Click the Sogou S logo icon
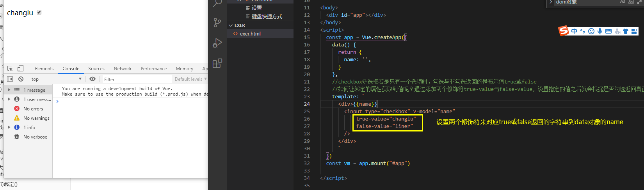 click(564, 31)
